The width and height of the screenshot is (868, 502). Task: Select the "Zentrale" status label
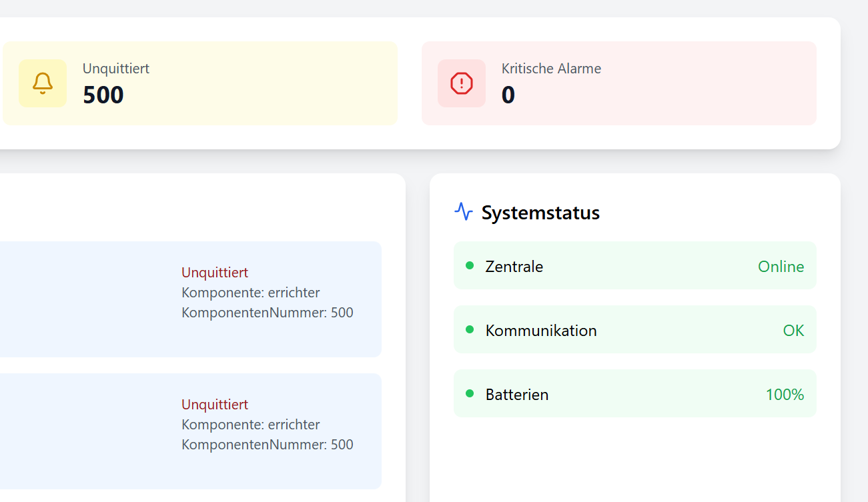(514, 267)
